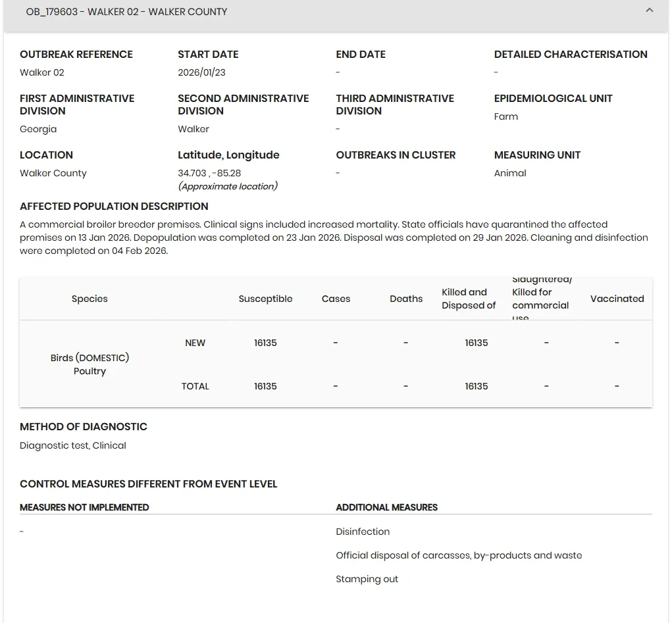Click the METHOD OF DIAGNOSTIC heading

click(83, 427)
